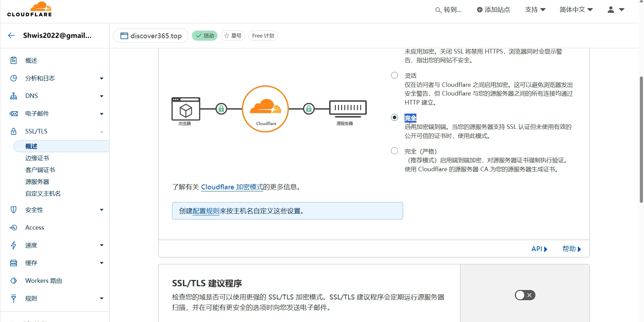Click the lock icon between Cloudflare and origin
Viewport: 644px width, 322px height.
point(309,109)
